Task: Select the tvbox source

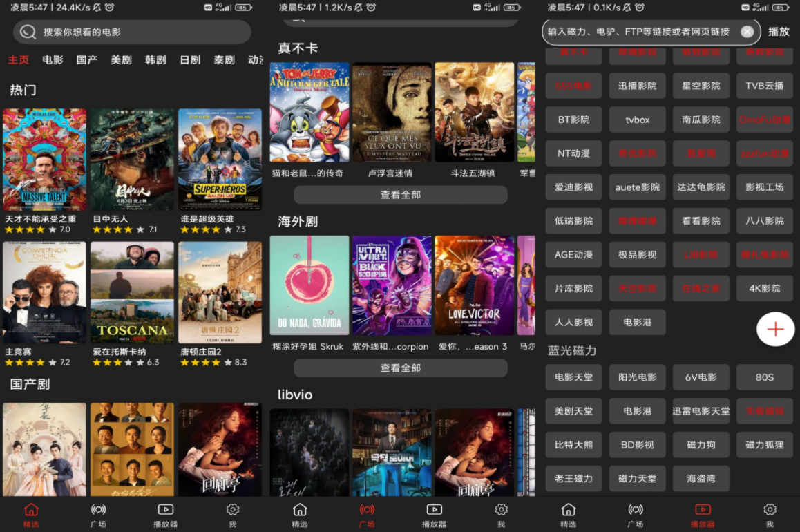Action: tap(637, 119)
